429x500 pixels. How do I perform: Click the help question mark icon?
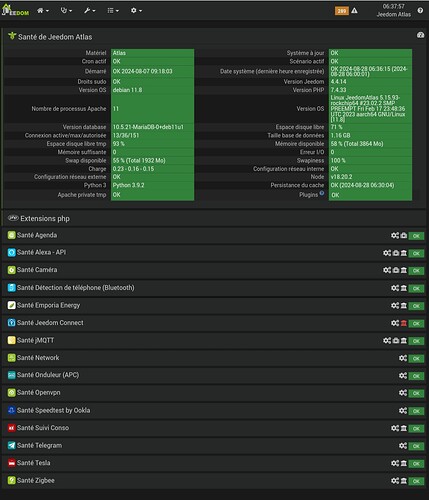[420, 10]
